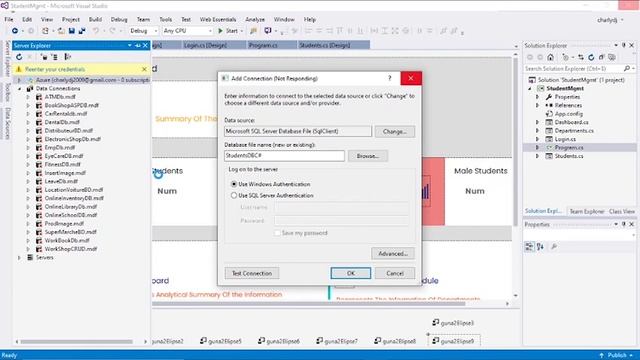The image size is (640, 360).
Task: Open the Any CPU platform dropdown
Action: [187, 31]
